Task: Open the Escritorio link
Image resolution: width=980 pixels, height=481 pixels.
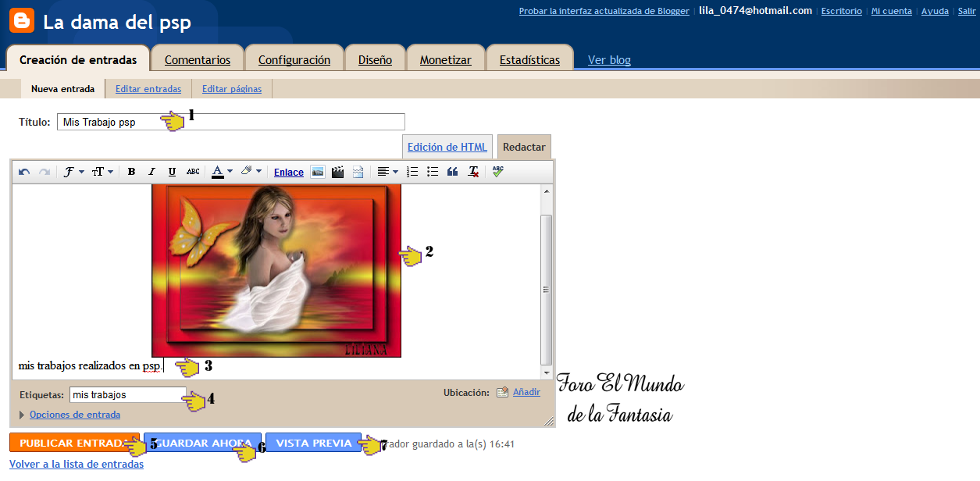Action: (x=842, y=11)
